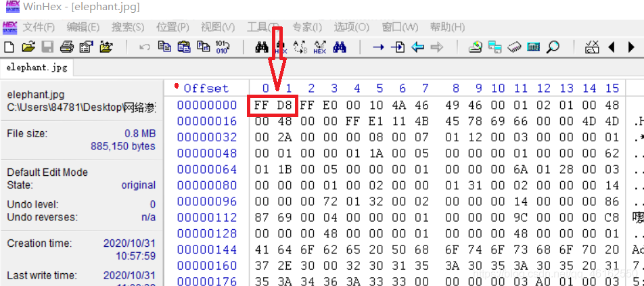Click the Calculator toolbar icon

point(534,47)
